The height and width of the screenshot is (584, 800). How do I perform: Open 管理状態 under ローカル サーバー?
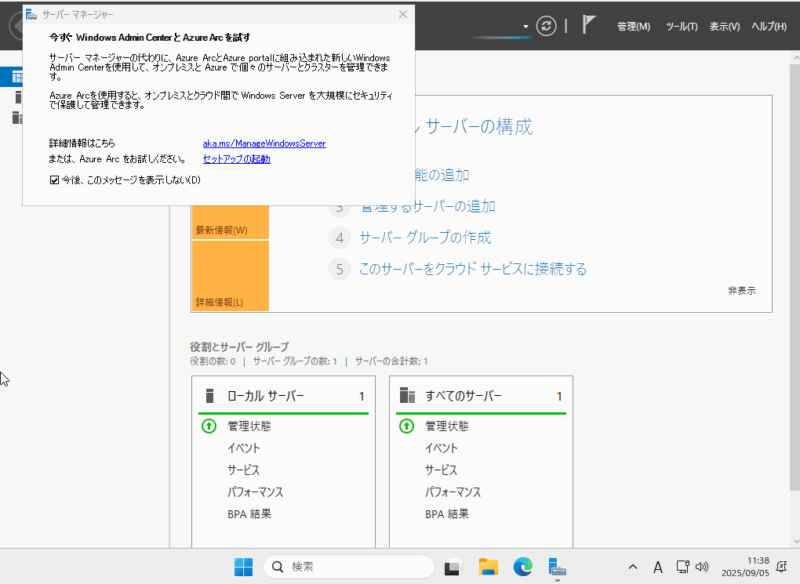click(249, 426)
